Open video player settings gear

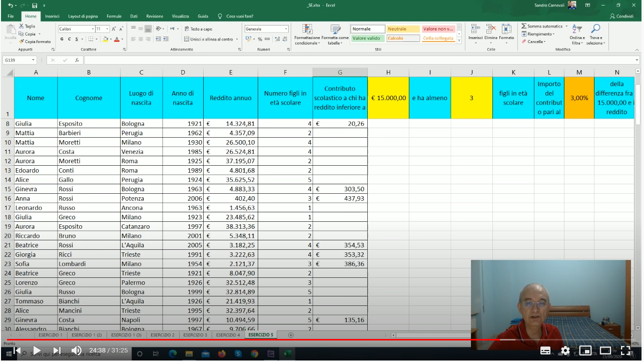[x=565, y=350]
